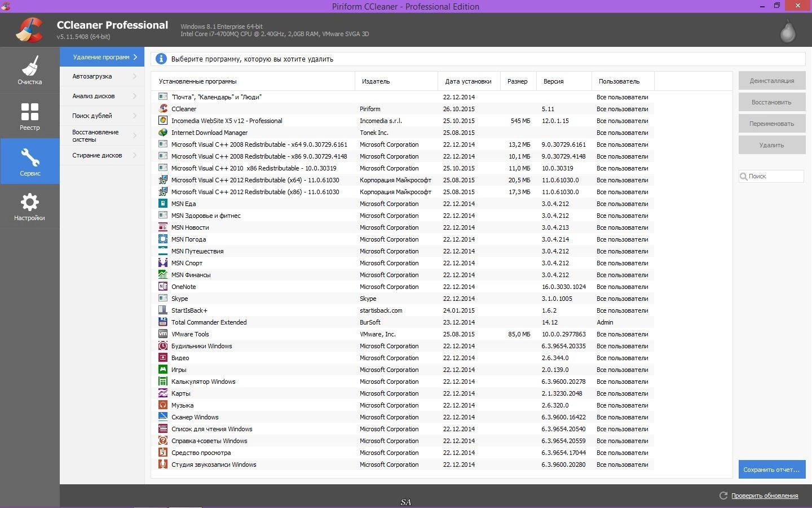Viewport: 812px width, 508px height.
Task: Open the Очистка cleaner section
Action: 29,70
